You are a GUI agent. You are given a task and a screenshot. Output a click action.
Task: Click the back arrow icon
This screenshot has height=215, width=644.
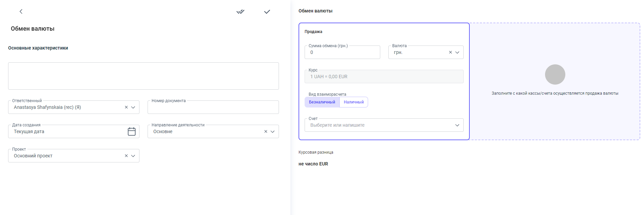click(21, 11)
